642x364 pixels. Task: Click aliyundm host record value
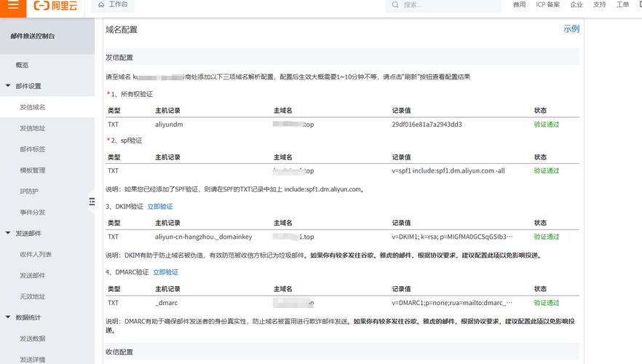(x=169, y=124)
